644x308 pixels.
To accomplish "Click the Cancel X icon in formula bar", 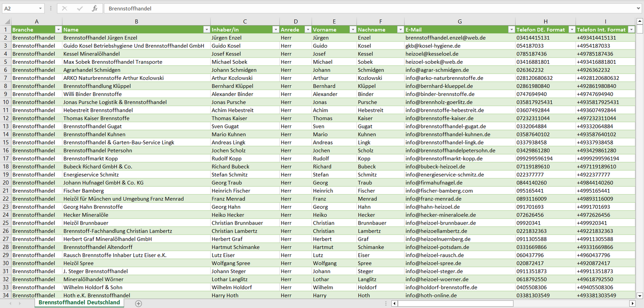I will point(65,8).
